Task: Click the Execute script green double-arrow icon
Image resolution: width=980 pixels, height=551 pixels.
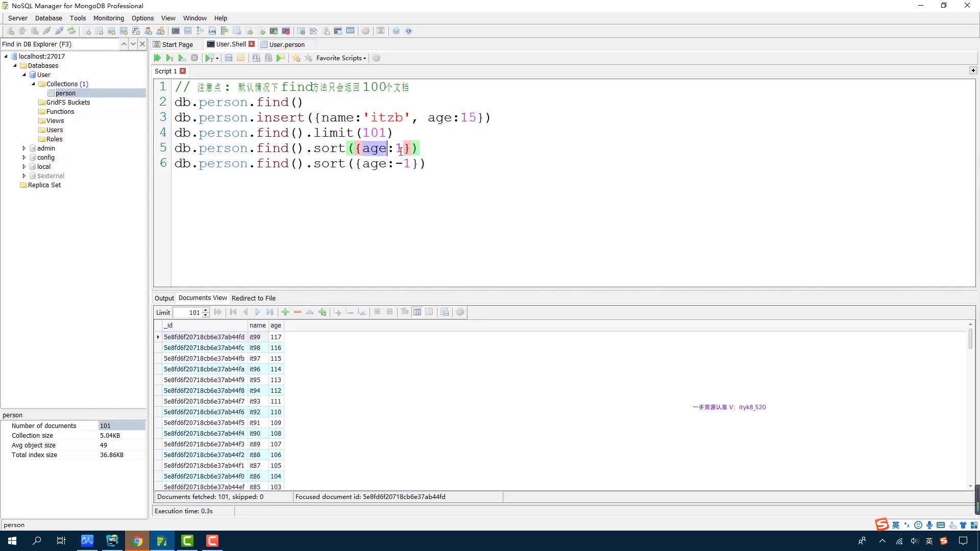Action: tap(157, 58)
